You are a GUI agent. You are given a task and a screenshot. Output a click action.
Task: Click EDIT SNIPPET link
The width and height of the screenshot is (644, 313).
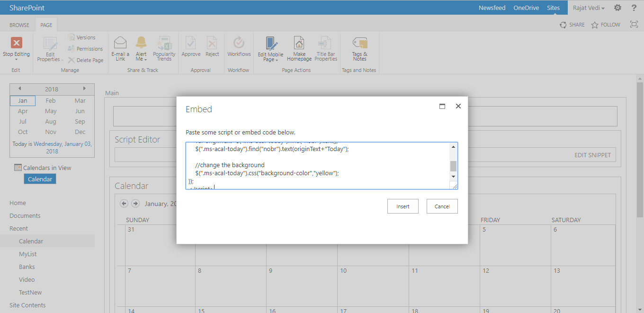pyautogui.click(x=592, y=155)
